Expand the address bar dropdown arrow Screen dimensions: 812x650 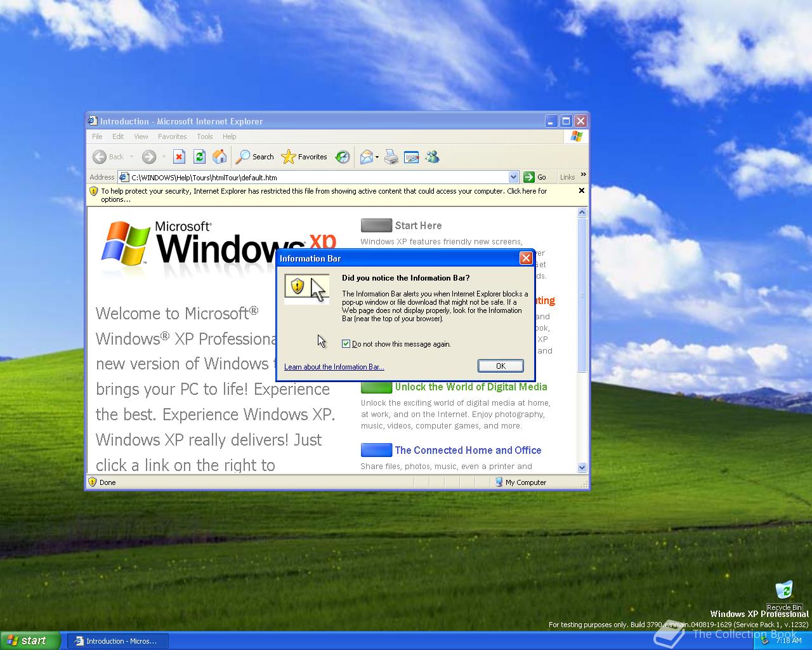pos(514,177)
